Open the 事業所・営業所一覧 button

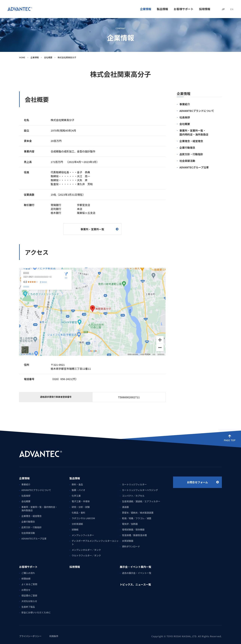click(x=92, y=229)
